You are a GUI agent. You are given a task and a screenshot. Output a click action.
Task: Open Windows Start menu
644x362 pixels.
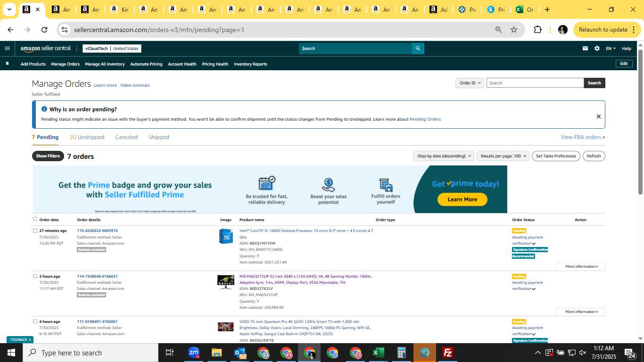pyautogui.click(x=11, y=353)
